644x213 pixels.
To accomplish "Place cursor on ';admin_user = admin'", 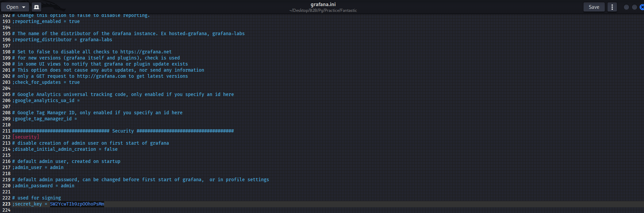I will pos(38,167).
